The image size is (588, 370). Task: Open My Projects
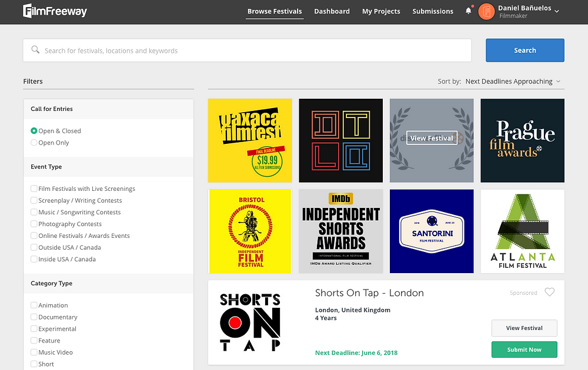[x=381, y=11]
